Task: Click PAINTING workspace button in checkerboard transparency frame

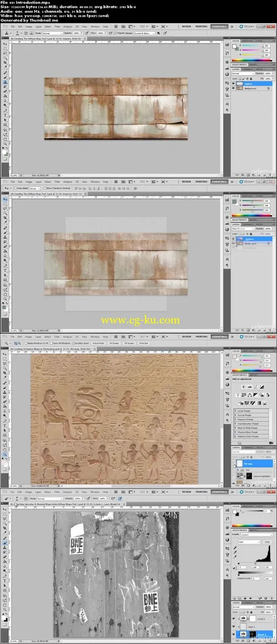Action: (201, 181)
